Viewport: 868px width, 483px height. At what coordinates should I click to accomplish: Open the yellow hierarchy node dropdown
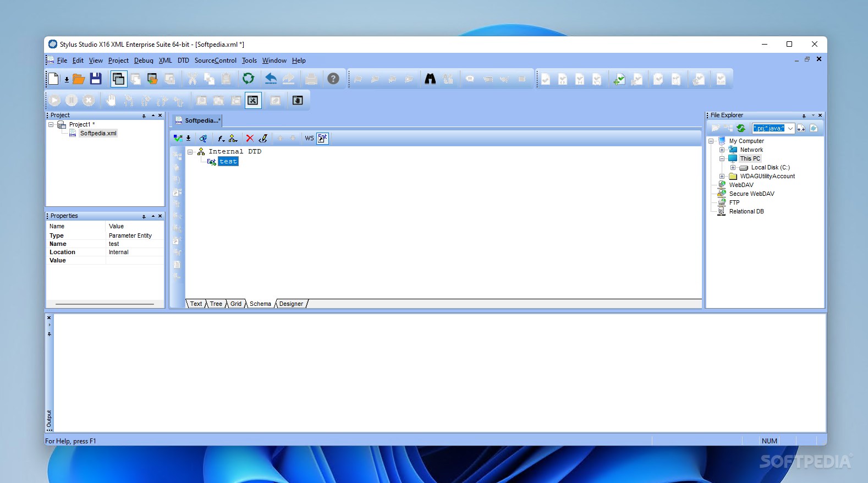click(233, 138)
